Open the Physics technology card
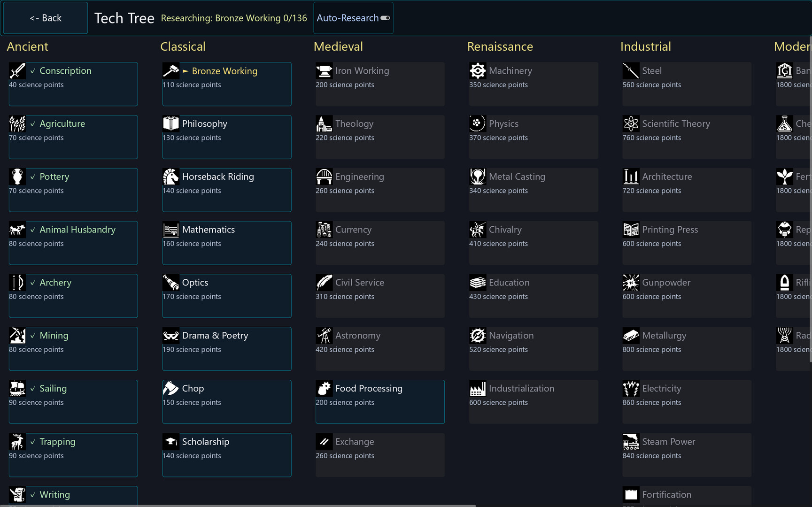 534,137
